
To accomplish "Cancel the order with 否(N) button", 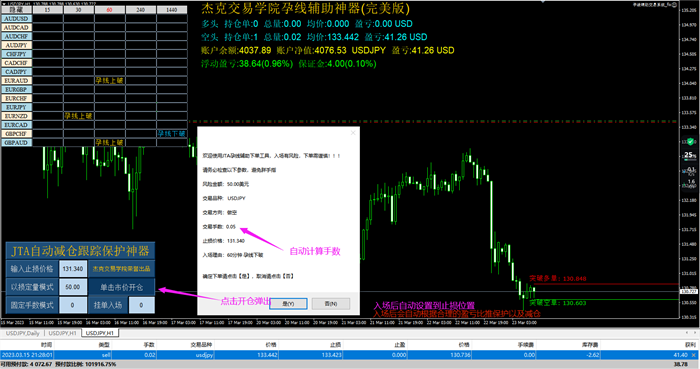I will [331, 304].
